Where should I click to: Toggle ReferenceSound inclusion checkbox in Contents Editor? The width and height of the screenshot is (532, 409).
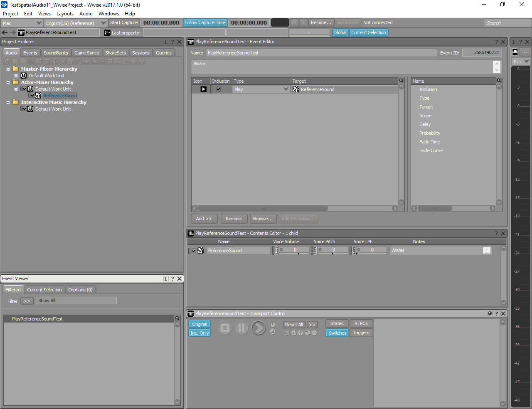(x=194, y=251)
